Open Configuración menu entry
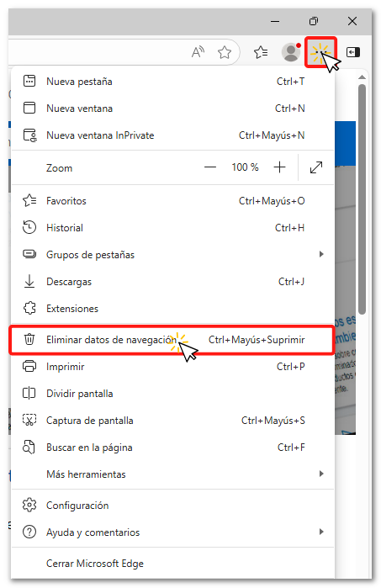381x588 pixels. [x=172, y=505]
